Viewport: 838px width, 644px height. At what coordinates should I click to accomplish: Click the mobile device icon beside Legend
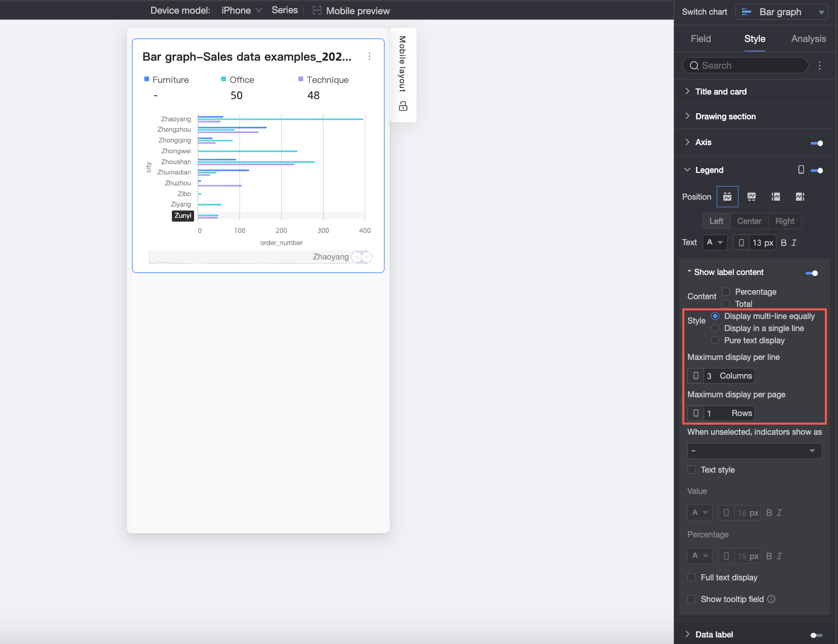801,170
